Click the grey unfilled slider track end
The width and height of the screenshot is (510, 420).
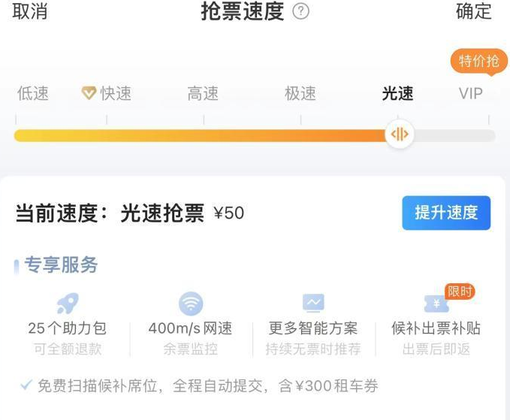pyautogui.click(x=454, y=135)
